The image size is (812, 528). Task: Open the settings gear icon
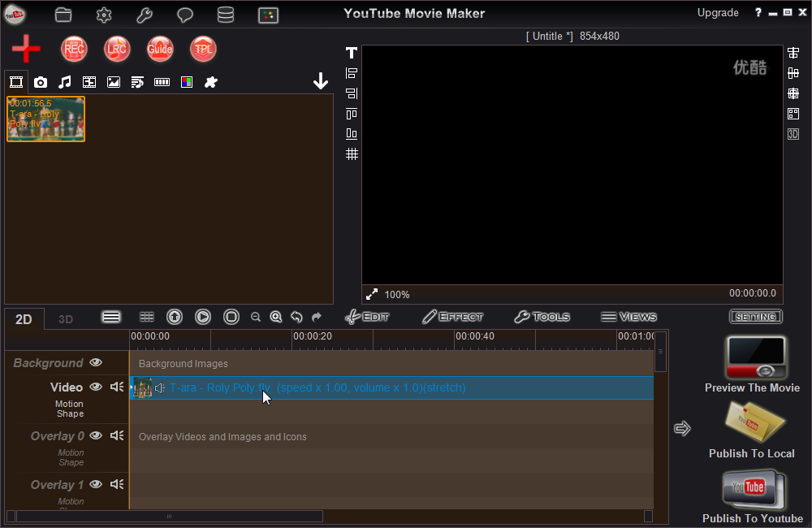coord(104,15)
